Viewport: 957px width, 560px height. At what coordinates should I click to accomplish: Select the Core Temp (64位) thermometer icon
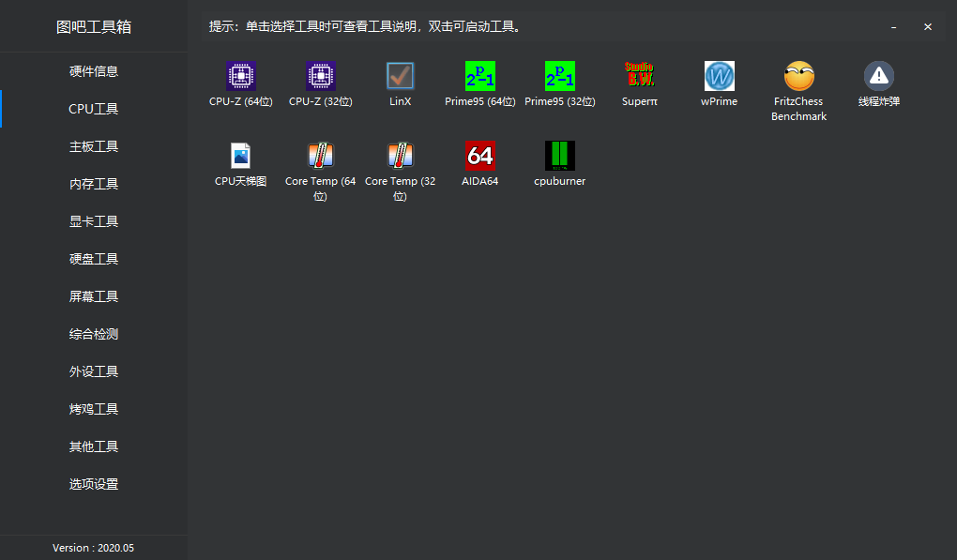pyautogui.click(x=321, y=156)
